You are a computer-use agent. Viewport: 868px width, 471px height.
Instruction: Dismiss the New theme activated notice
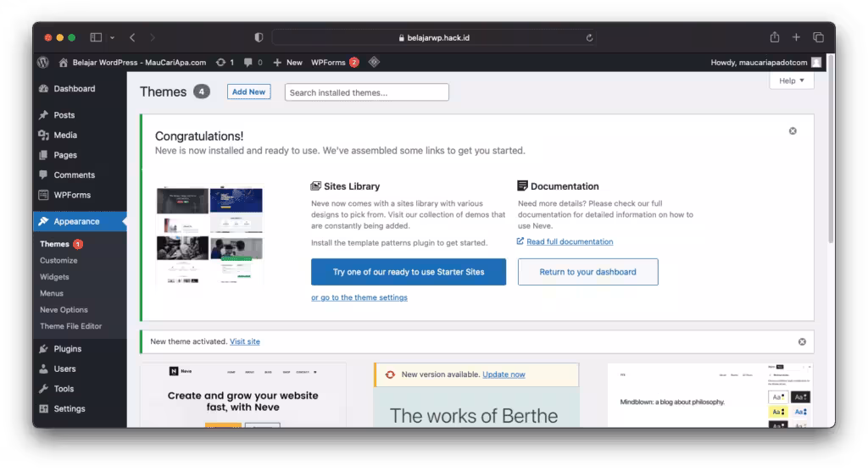pyautogui.click(x=802, y=342)
